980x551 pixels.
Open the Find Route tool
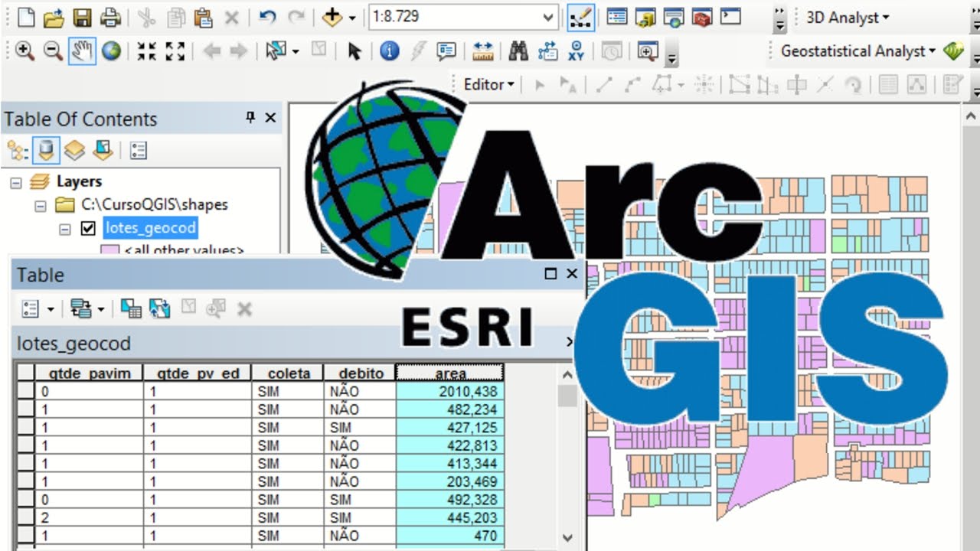click(x=548, y=51)
